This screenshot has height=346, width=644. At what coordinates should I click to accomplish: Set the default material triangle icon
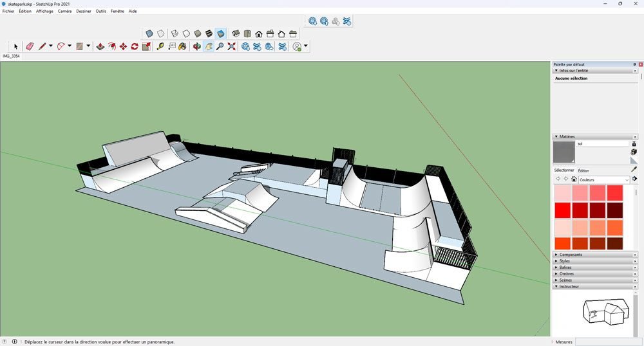coord(634,160)
